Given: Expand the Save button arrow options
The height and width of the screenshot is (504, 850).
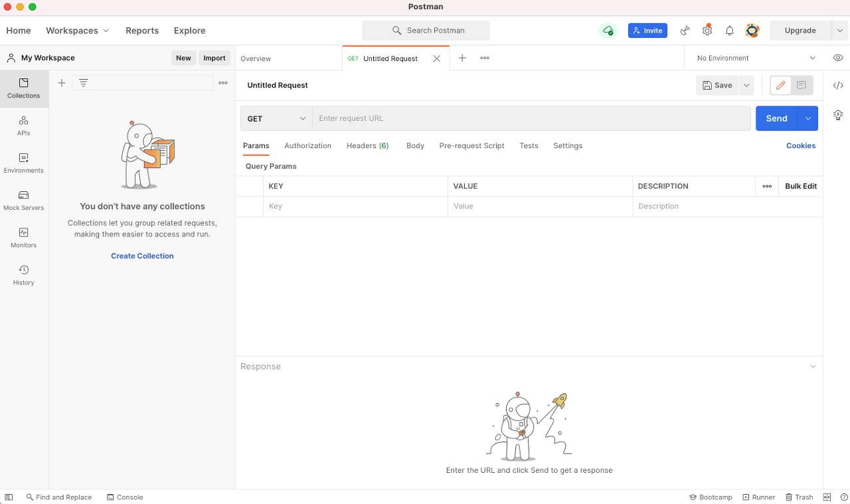Looking at the screenshot, I should click(746, 85).
